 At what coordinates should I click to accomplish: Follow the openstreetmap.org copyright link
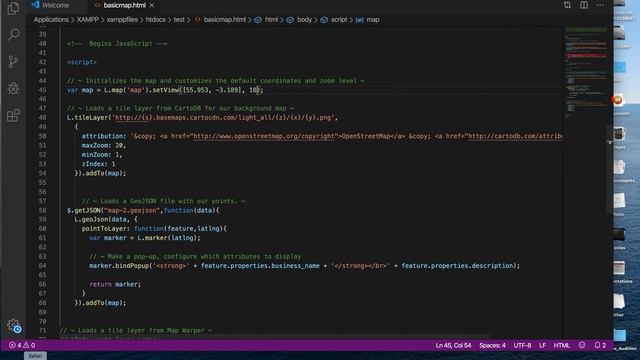pos(264,136)
